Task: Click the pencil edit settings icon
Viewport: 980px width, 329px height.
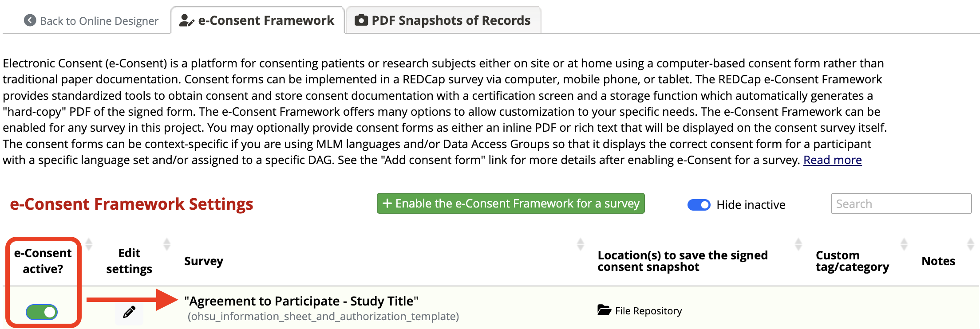Action: tap(129, 312)
